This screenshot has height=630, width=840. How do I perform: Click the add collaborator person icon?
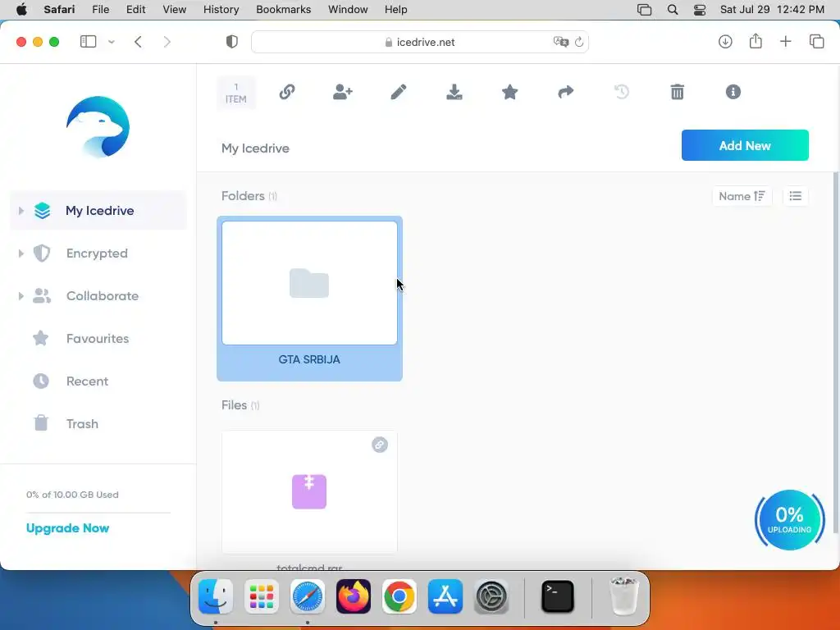[343, 92]
